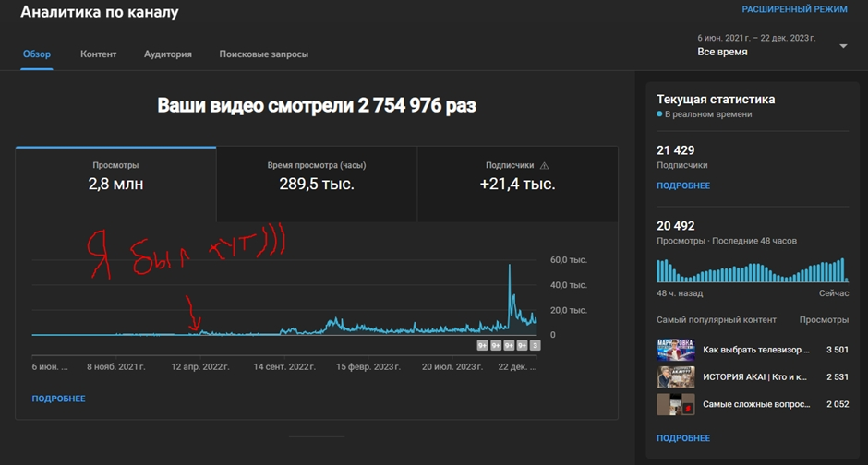
Task: Switch to the Обзор tab
Action: tap(37, 54)
